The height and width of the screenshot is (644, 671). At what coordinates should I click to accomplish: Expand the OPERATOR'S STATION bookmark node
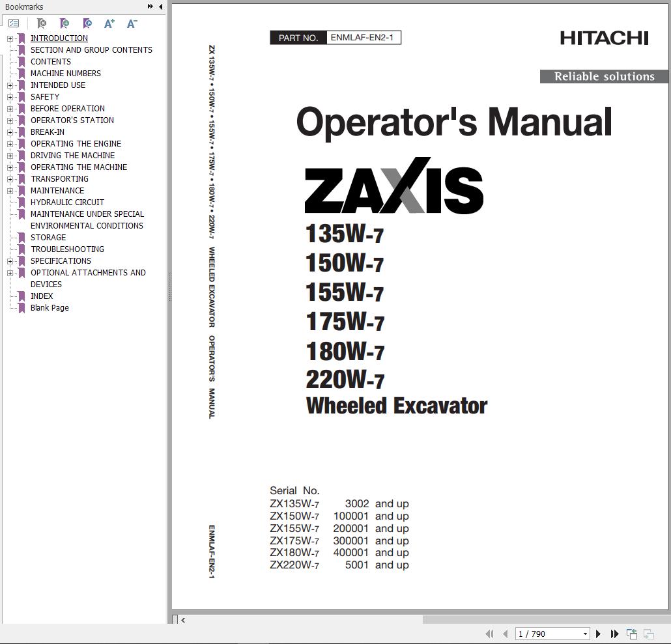[x=10, y=120]
